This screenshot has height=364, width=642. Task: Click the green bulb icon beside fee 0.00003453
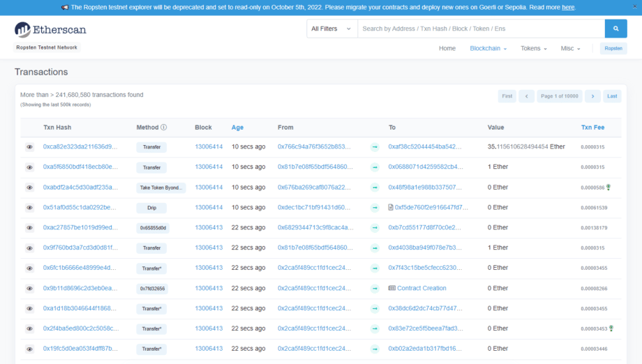611,328
